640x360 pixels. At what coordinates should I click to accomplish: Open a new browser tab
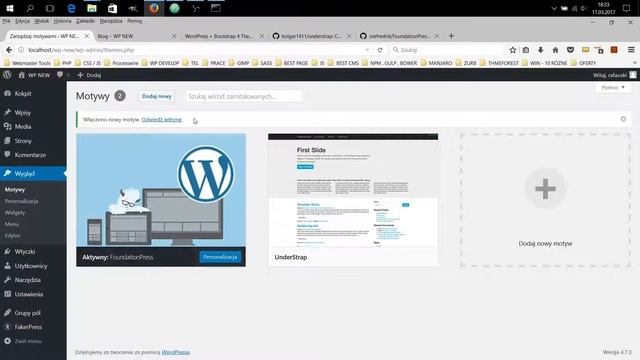451,36
